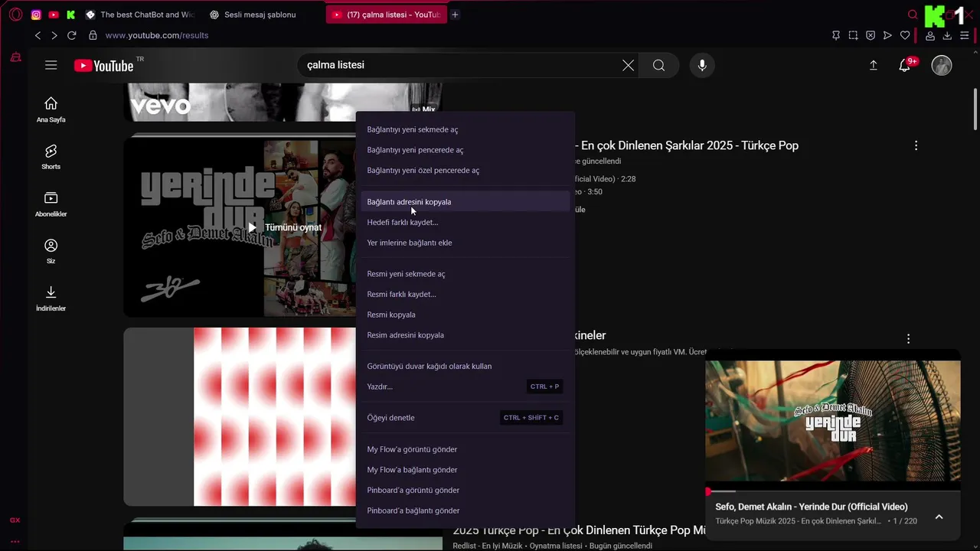Select 'Hedefi farklı kaydet...'
The image size is (980, 551).
465,223
